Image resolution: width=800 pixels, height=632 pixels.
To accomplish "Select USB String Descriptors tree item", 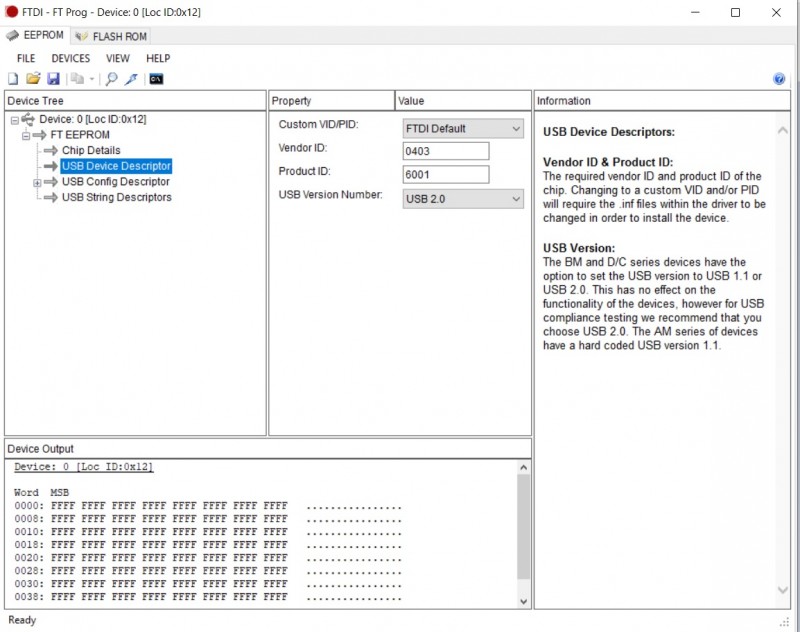I will click(117, 197).
